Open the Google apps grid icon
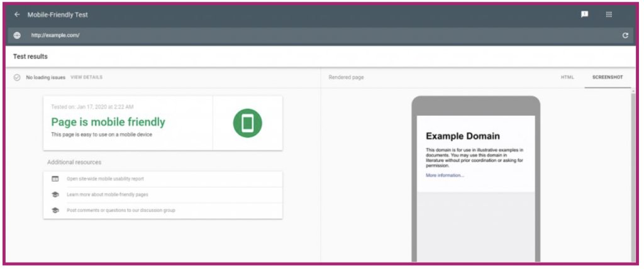The image size is (644, 269). coord(609,14)
